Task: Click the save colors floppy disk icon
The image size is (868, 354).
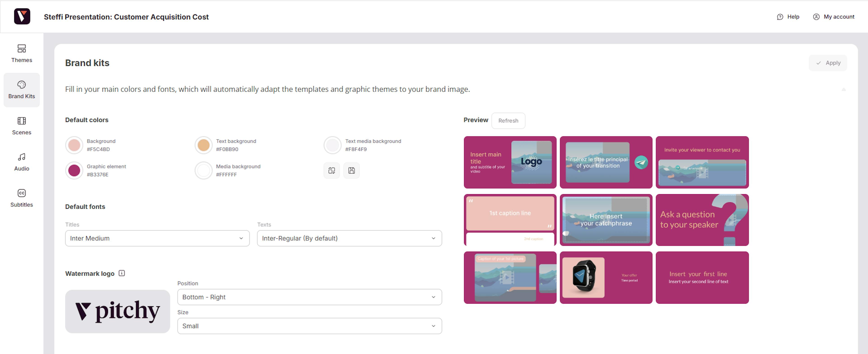Action: [351, 171]
